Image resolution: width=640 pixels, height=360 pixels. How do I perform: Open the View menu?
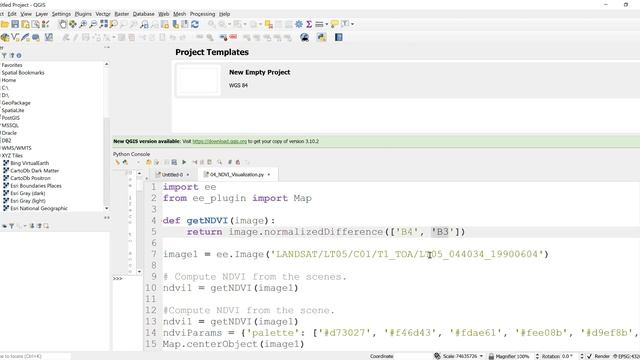(26, 14)
